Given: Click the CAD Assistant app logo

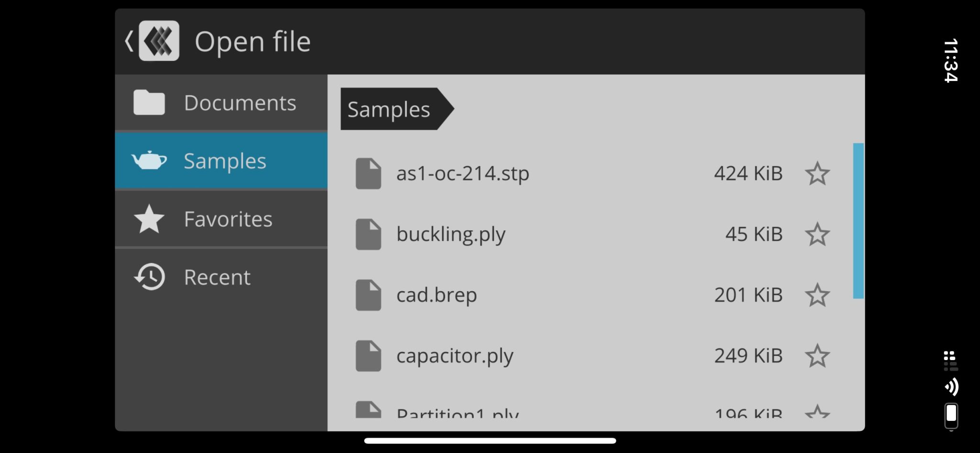Looking at the screenshot, I should tap(159, 41).
